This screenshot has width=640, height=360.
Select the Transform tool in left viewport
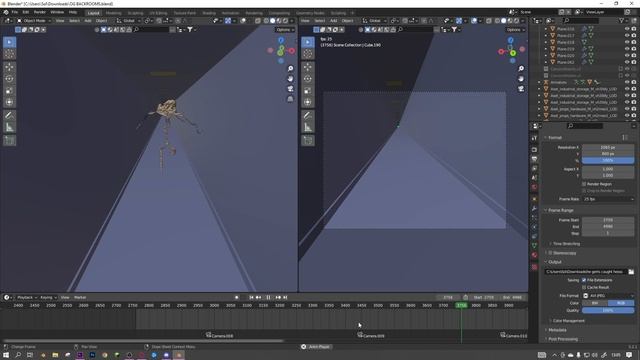[x=9, y=102]
